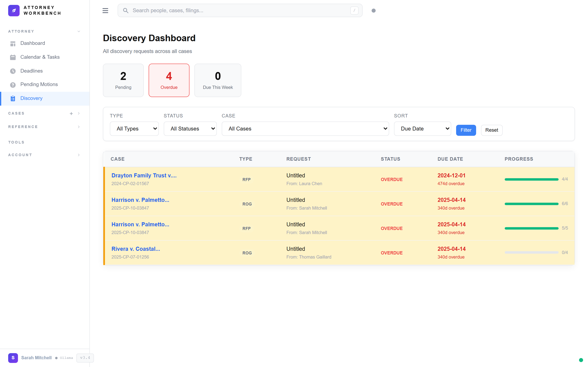Click the Attorney Workbench logo
The image size is (588, 367).
point(34,10)
